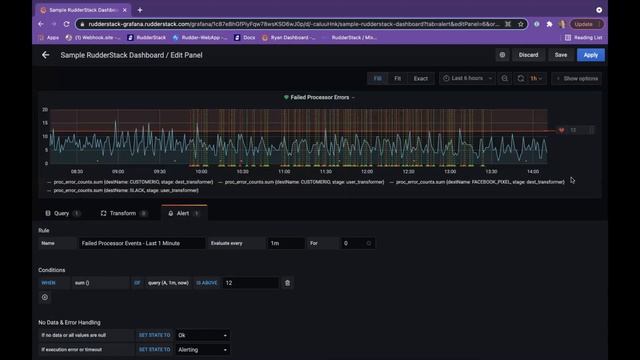Open RudderStack bookmark
The height and width of the screenshot is (360, 640).
pos(147,38)
